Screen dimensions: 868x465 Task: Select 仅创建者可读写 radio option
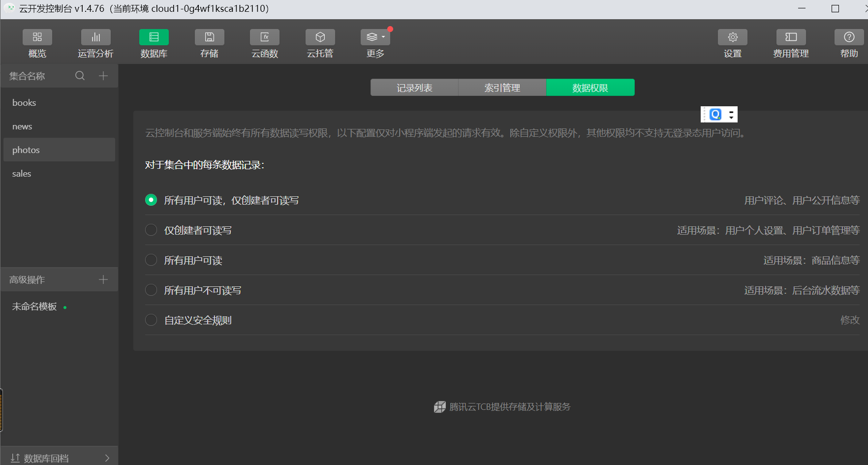point(151,230)
